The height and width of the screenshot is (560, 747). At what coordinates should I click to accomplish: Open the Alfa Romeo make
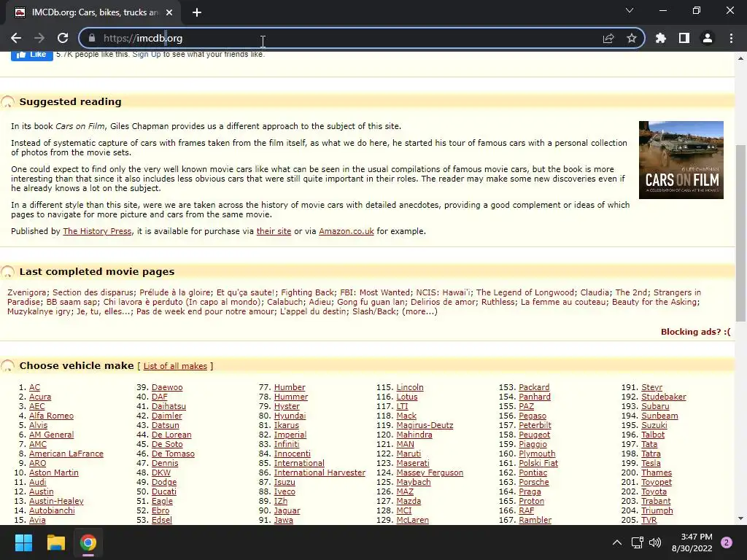[52, 416]
